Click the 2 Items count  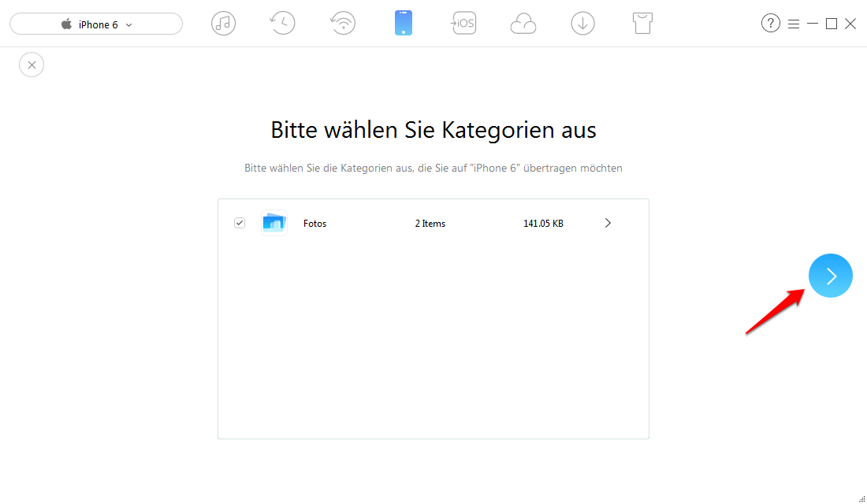click(430, 224)
